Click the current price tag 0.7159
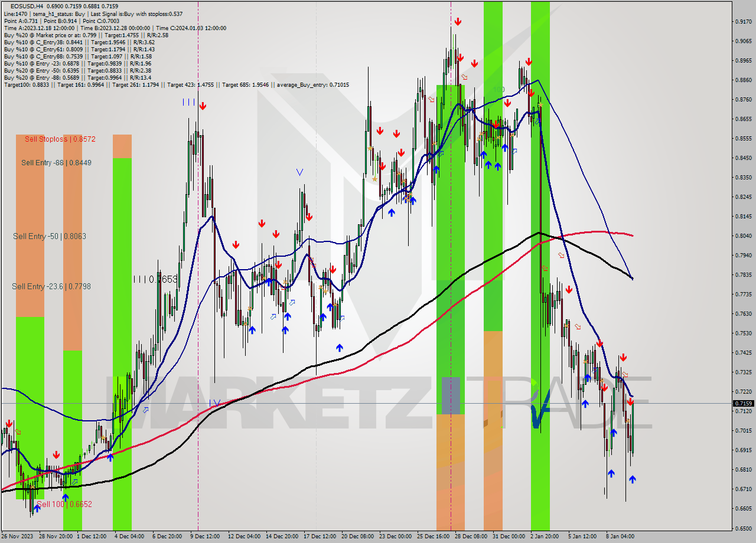This screenshot has height=543, width=756. (744, 404)
